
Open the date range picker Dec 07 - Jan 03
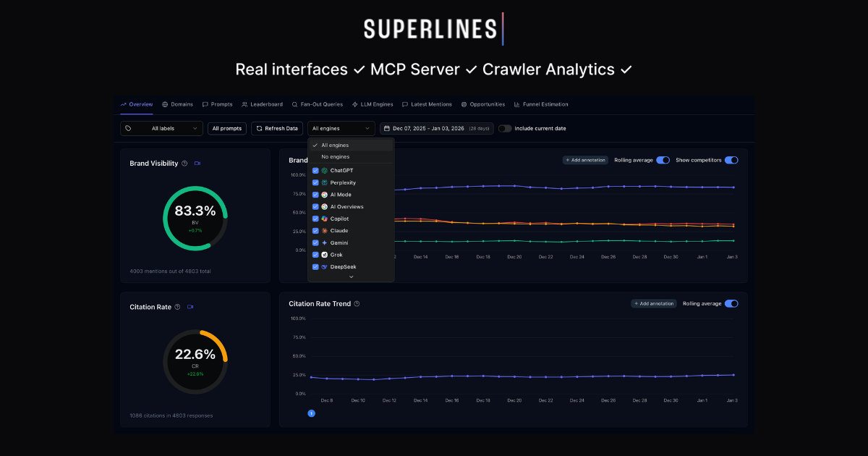tap(437, 128)
